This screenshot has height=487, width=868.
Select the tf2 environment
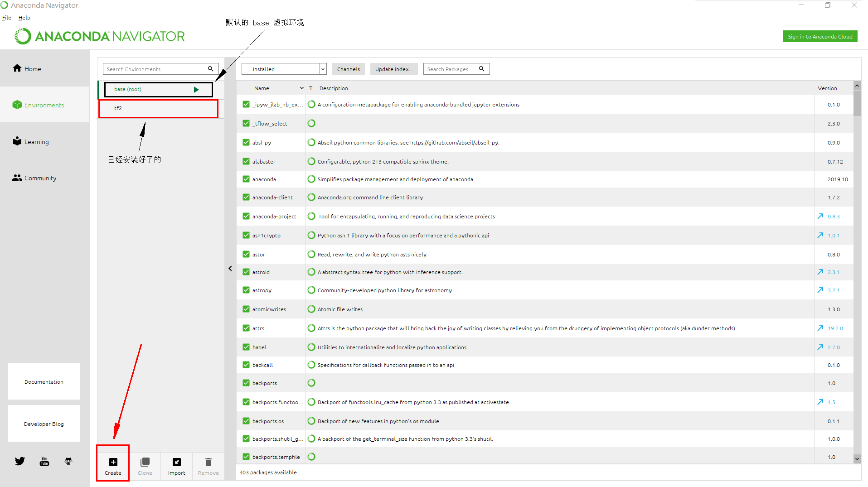pyautogui.click(x=158, y=109)
